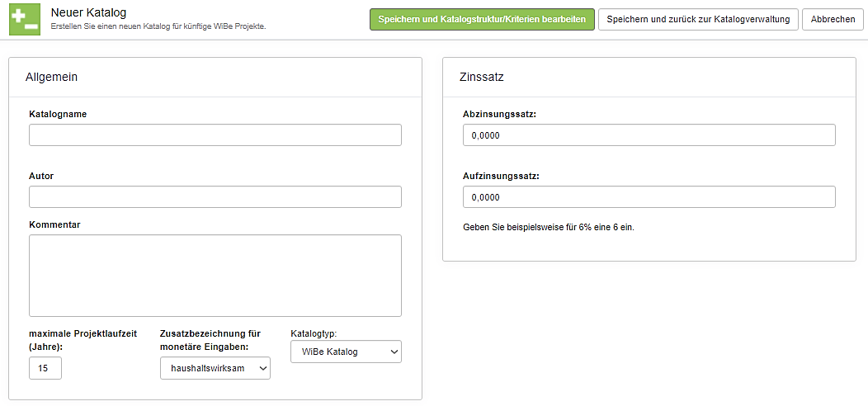Select the Zinssatz panel heading
The height and width of the screenshot is (406, 868).
point(481,77)
